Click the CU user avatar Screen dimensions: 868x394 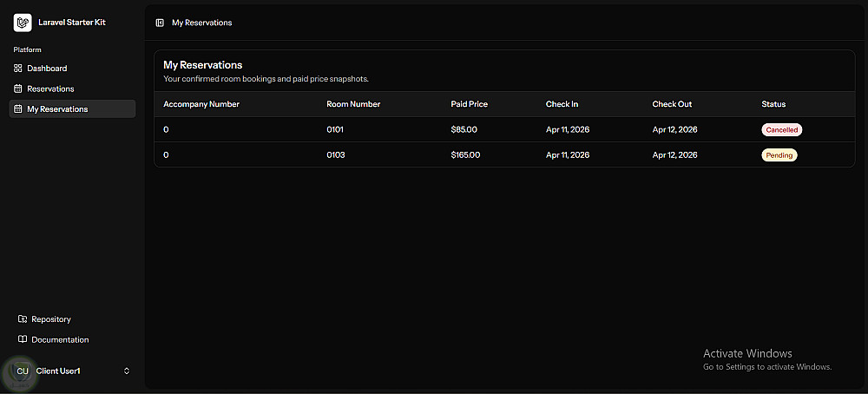23,371
